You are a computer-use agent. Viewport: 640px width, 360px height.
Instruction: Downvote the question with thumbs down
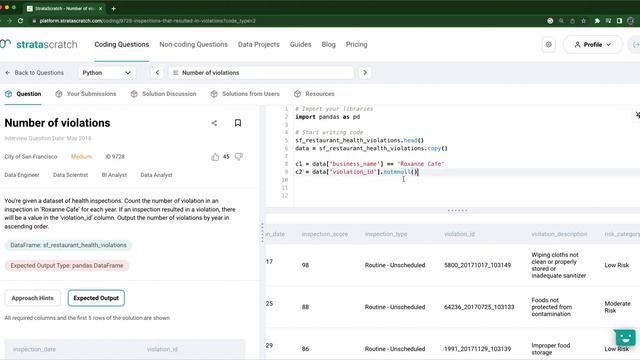239,157
